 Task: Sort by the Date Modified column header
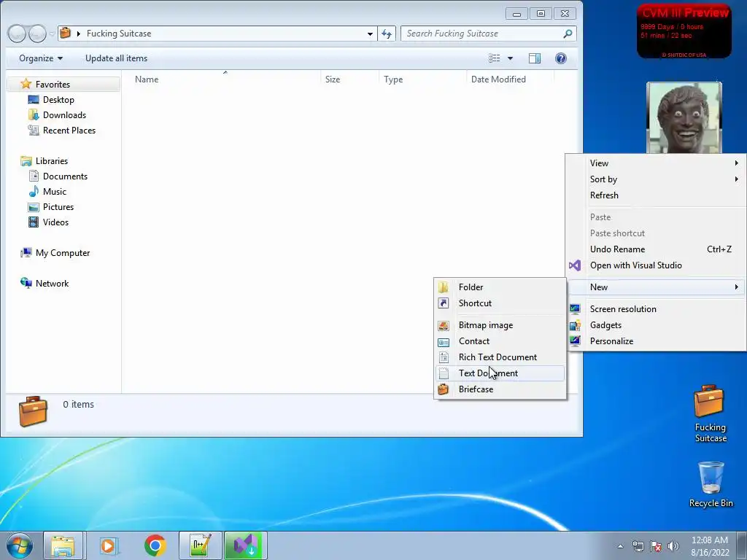[498, 79]
